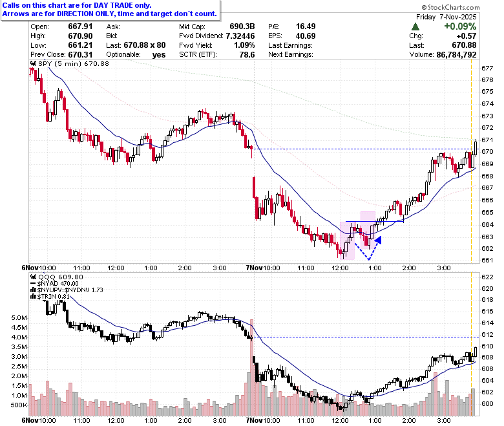Viewport: 504px width, 426px height.
Task: Click the $TRIN bar legend icon
Action: (x=33, y=297)
